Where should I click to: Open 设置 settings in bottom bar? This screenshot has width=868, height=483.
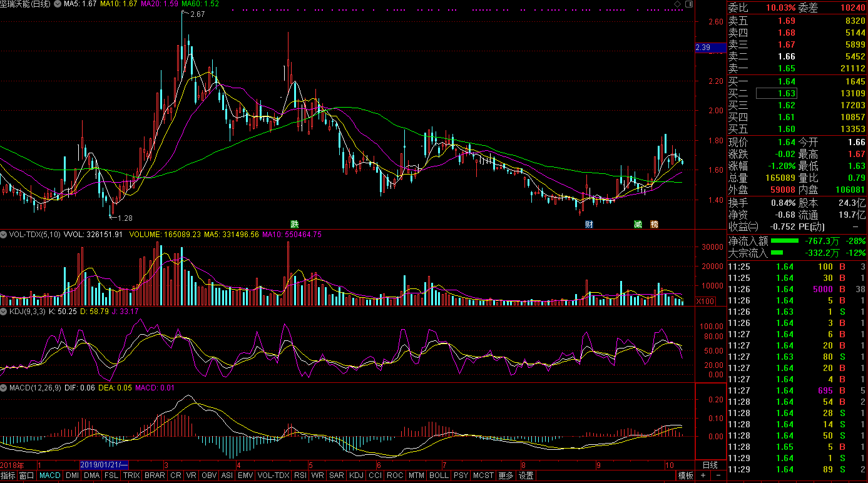(526, 475)
